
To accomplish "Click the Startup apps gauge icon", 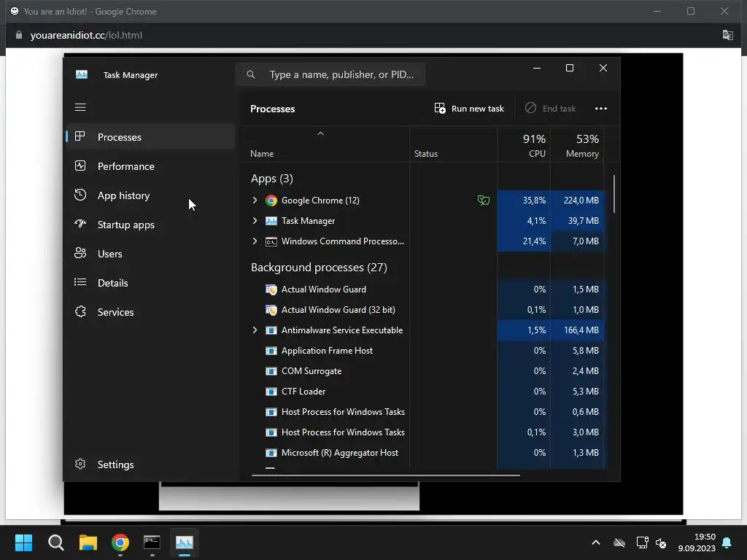I will tap(80, 224).
